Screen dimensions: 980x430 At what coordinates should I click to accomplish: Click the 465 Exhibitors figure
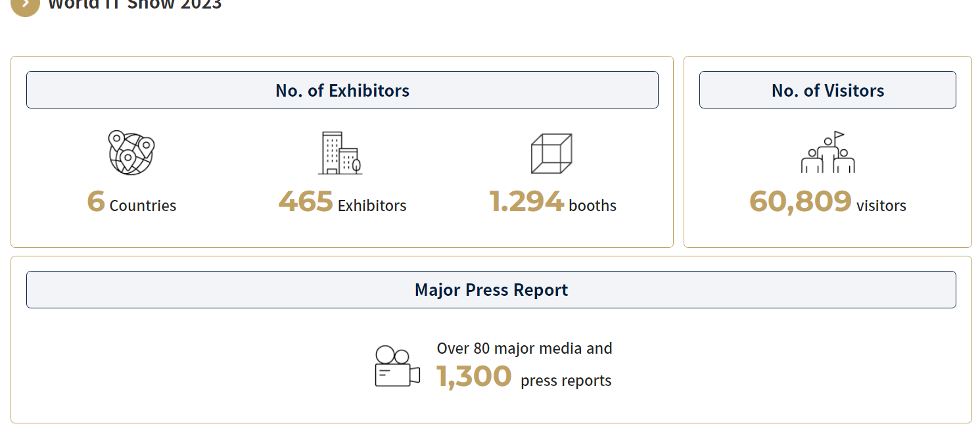click(342, 203)
